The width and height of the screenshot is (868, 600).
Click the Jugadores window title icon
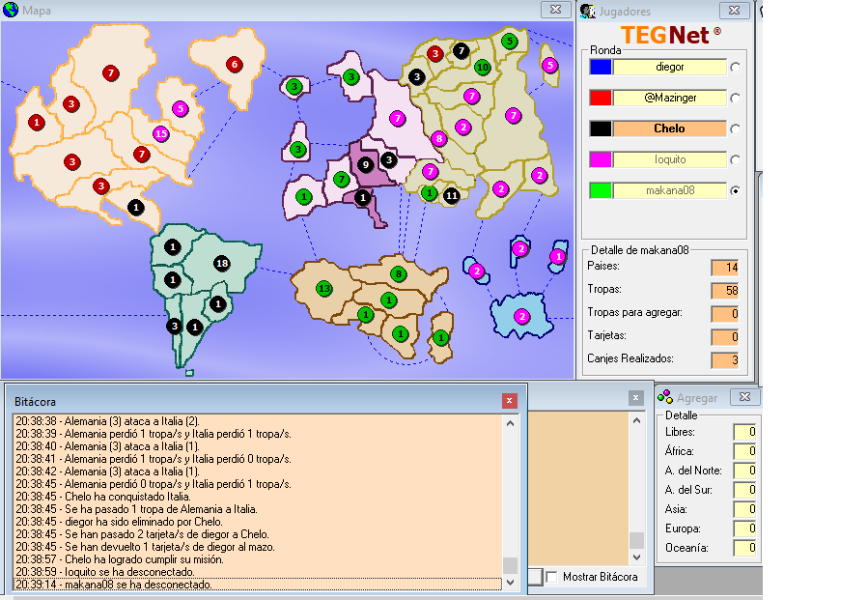(588, 11)
